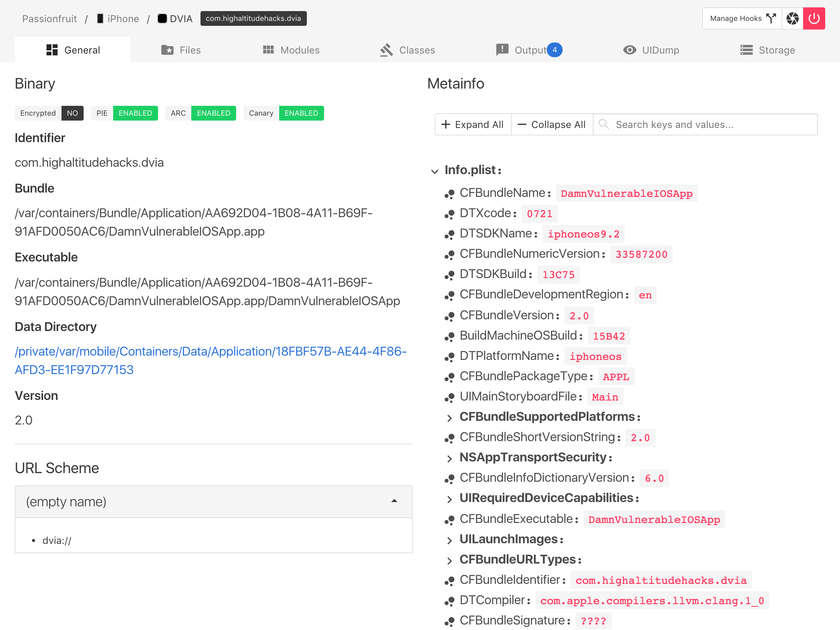The image size is (840, 630).
Task: Click the Classes gavel icon
Action: click(x=386, y=50)
